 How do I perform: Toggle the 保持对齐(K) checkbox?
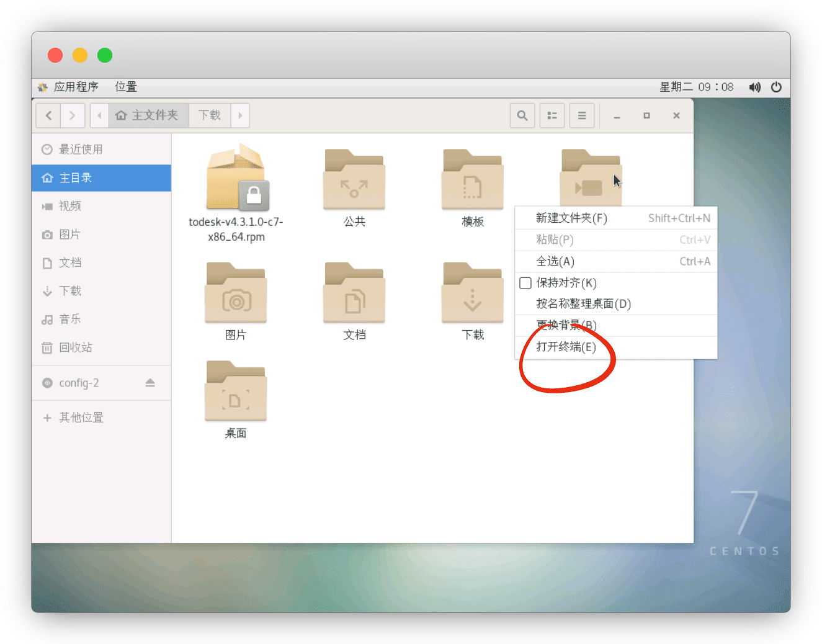(x=526, y=283)
